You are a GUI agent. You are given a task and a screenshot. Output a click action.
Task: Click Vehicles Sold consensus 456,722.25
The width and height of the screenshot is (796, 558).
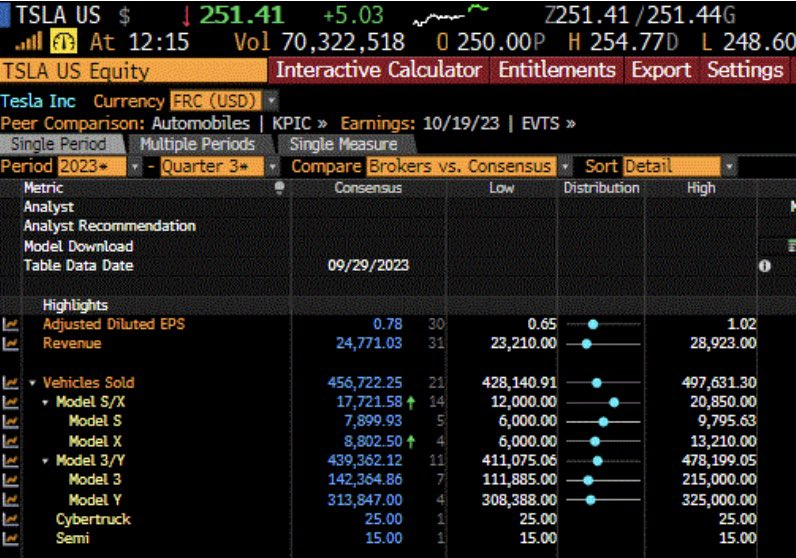point(365,383)
